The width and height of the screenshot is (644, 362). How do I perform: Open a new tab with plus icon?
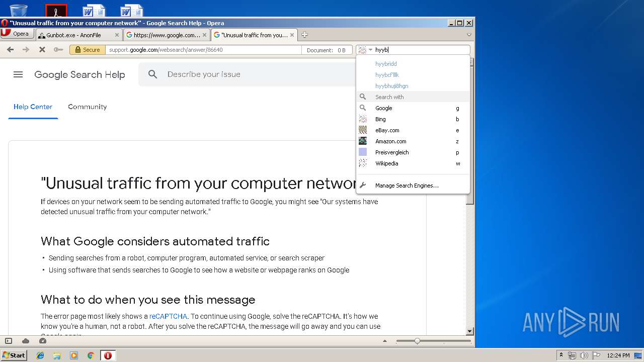pyautogui.click(x=304, y=35)
